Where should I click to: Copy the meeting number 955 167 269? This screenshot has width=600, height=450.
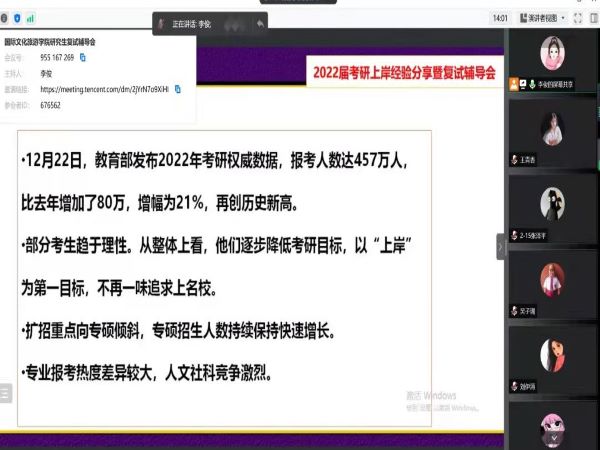pos(83,58)
